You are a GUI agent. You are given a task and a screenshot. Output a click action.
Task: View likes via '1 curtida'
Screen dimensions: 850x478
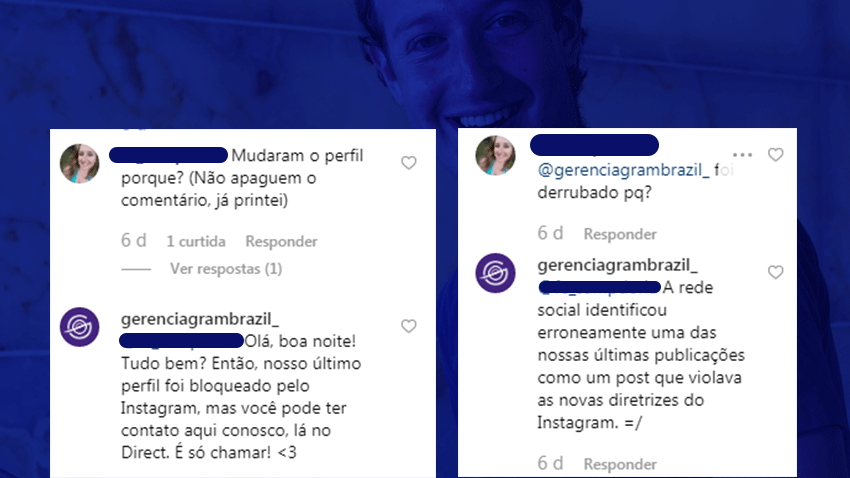tap(196, 241)
